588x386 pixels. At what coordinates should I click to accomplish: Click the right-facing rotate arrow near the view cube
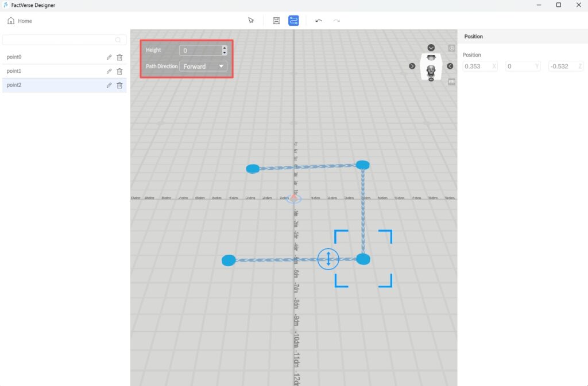[x=412, y=66]
